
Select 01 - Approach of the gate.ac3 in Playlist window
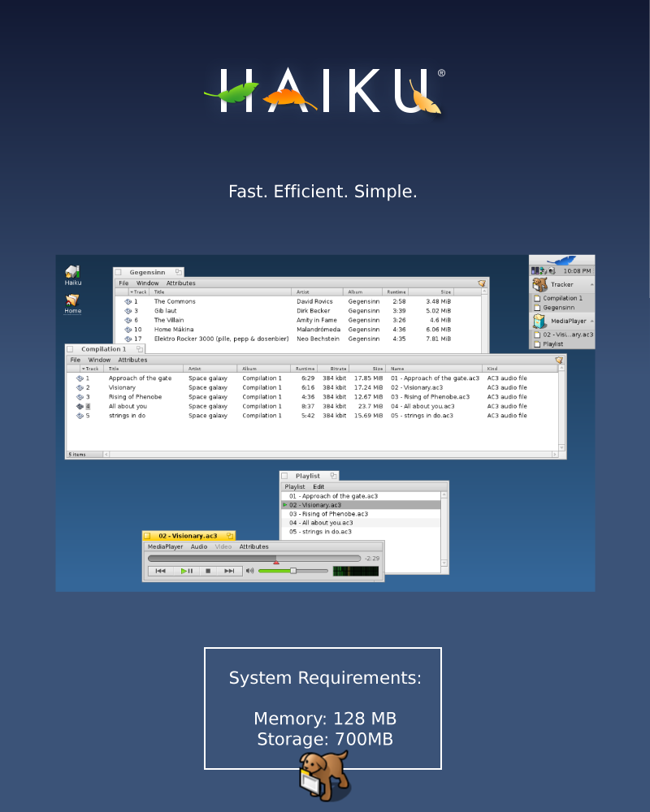361,496
